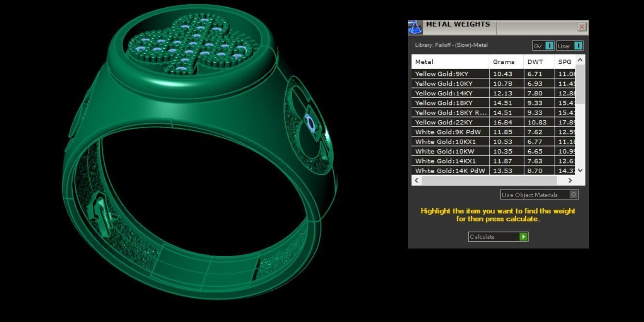Screen dimensions: 644x322
Task: Select the White Gold:10KW row
Action: (494, 151)
